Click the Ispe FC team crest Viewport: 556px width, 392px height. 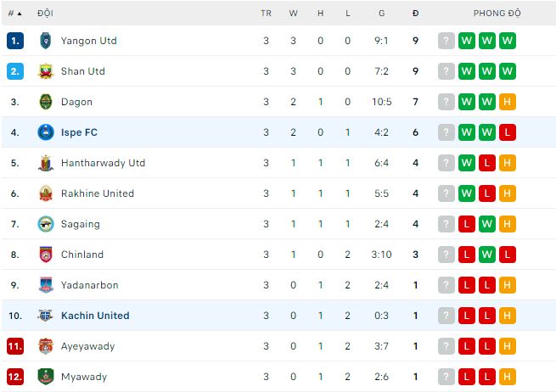click(46, 132)
